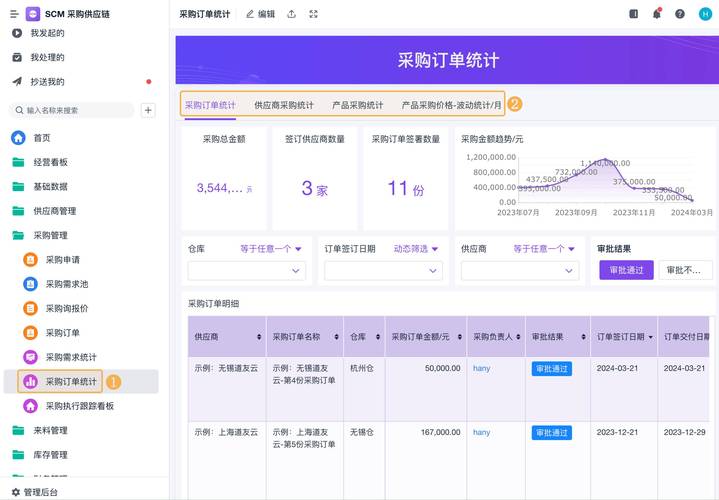Open notifications bell icon

[x=657, y=14]
